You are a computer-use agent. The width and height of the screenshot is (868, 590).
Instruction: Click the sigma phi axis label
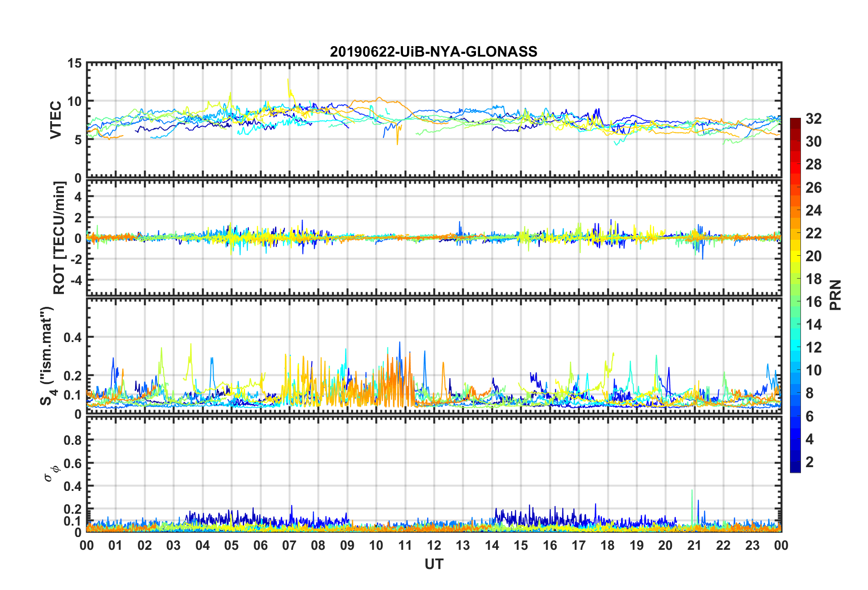coord(51,473)
